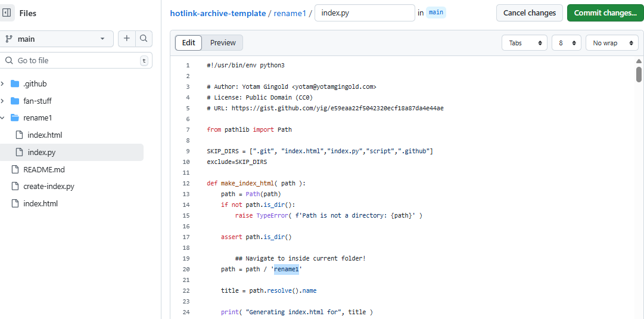Open the hotlink-archive-template breadcrumb link
The width and height of the screenshot is (644, 319).
coord(218,13)
